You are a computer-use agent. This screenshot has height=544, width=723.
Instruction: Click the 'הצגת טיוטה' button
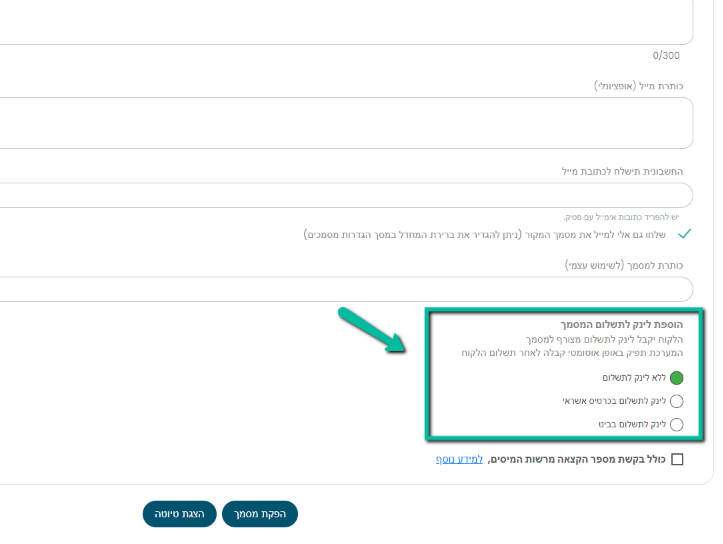tap(179, 514)
